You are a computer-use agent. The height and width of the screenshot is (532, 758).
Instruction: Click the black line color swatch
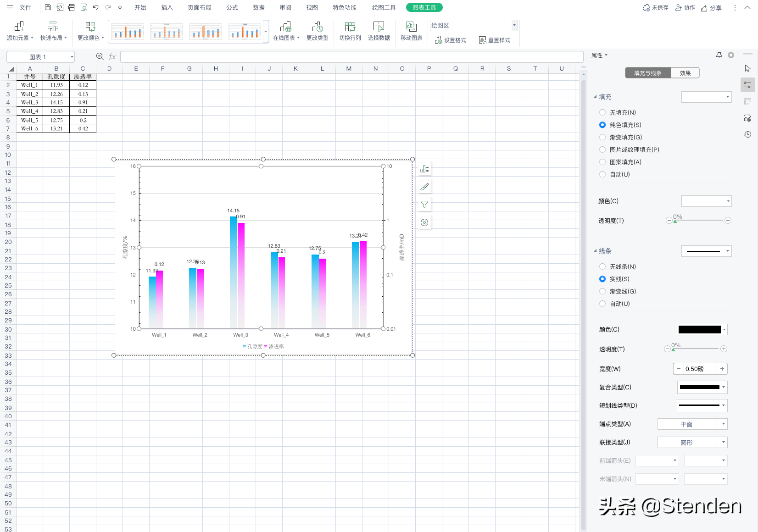point(699,330)
